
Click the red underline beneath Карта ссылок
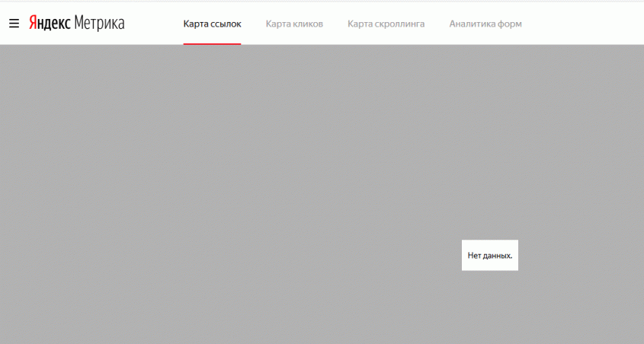(212, 43)
